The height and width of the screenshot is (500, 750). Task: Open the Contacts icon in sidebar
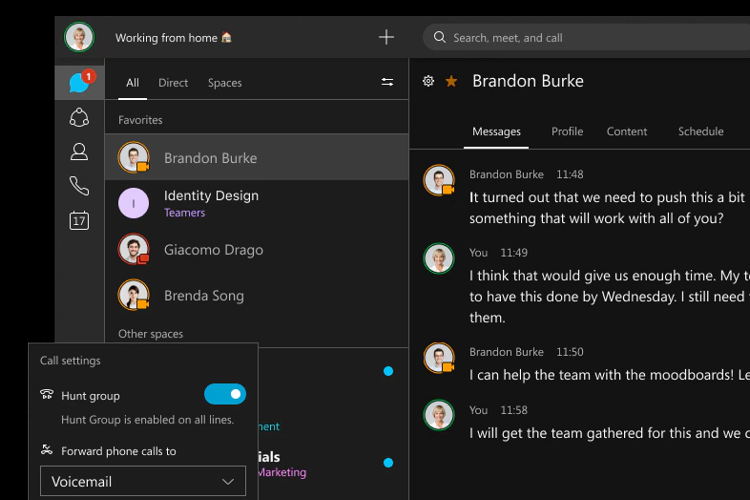tap(79, 152)
